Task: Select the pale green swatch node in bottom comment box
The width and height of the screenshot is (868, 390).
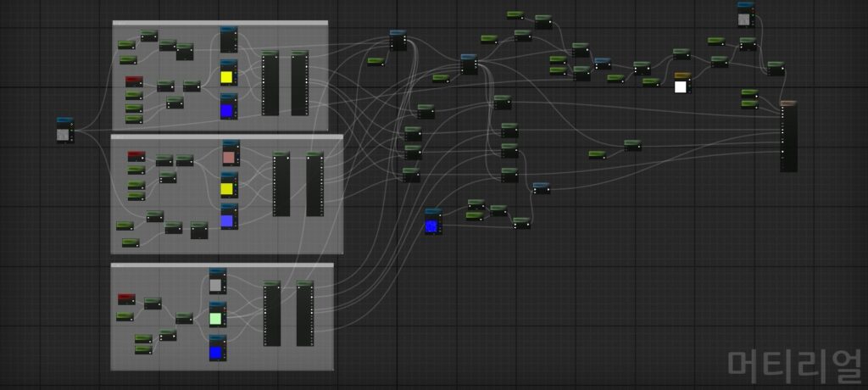Action: [x=218, y=315]
